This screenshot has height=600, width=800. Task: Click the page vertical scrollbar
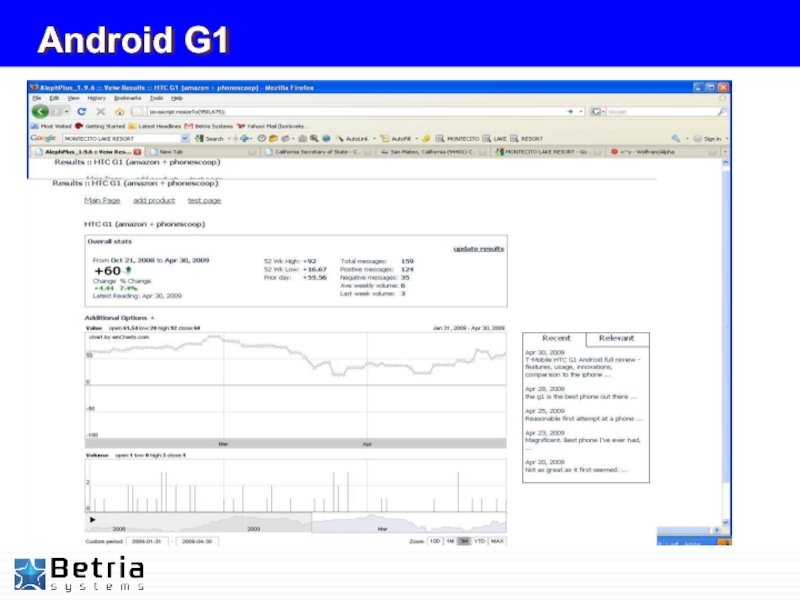tap(726, 343)
